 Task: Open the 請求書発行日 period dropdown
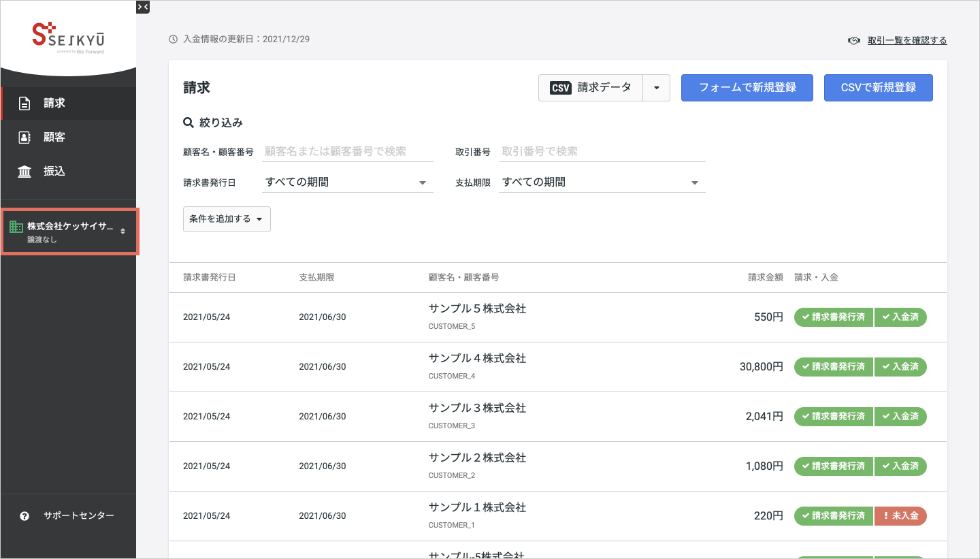347,182
